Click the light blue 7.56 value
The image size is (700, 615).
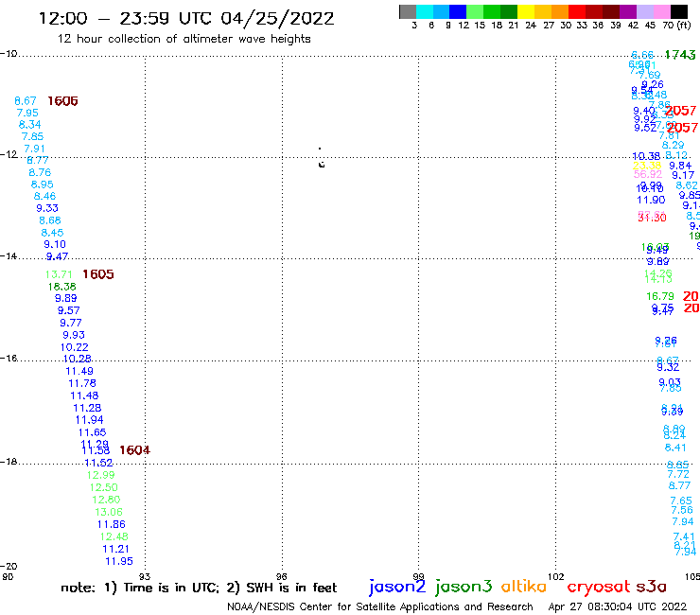(x=682, y=510)
